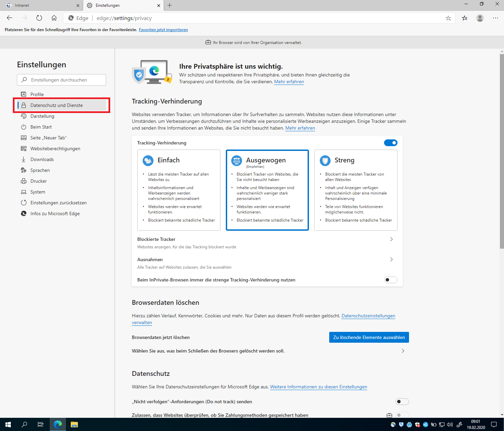Open File Explorer from the taskbar
Image resolution: width=504 pixels, height=431 pixels.
[x=74, y=424]
